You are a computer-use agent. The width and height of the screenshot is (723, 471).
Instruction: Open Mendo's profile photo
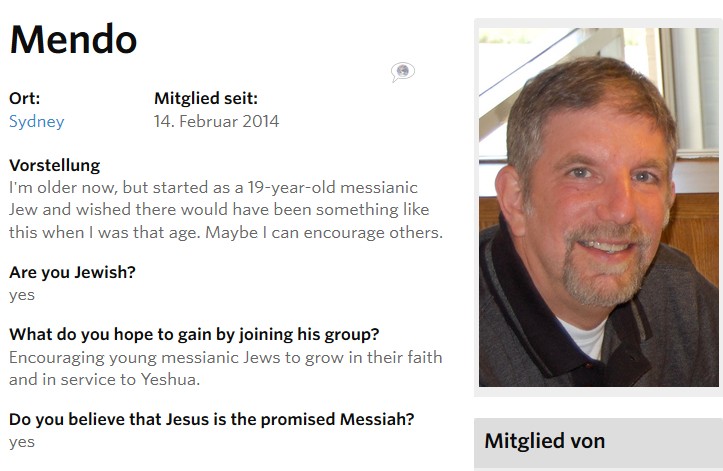[x=599, y=207]
